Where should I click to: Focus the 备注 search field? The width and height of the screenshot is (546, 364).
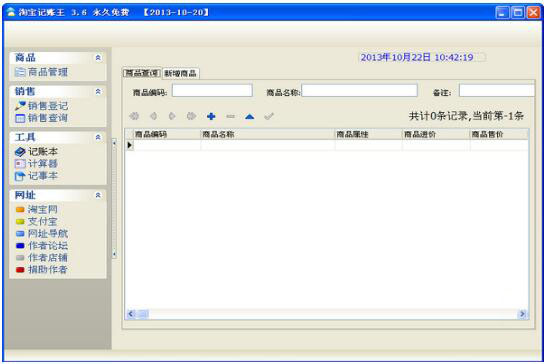point(497,91)
